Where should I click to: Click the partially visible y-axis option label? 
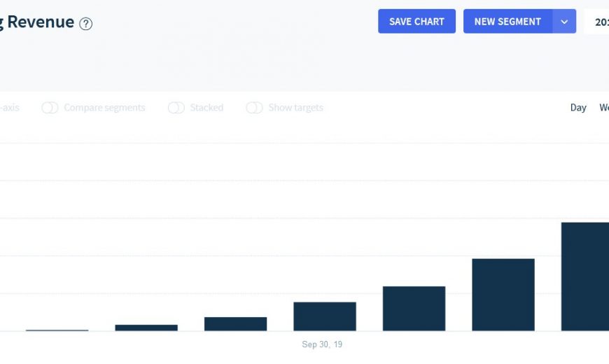click(x=9, y=108)
